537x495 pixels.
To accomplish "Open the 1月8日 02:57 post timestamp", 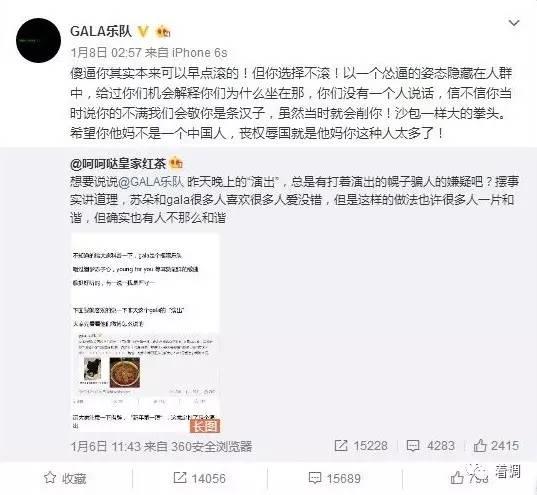I will click(105, 53).
